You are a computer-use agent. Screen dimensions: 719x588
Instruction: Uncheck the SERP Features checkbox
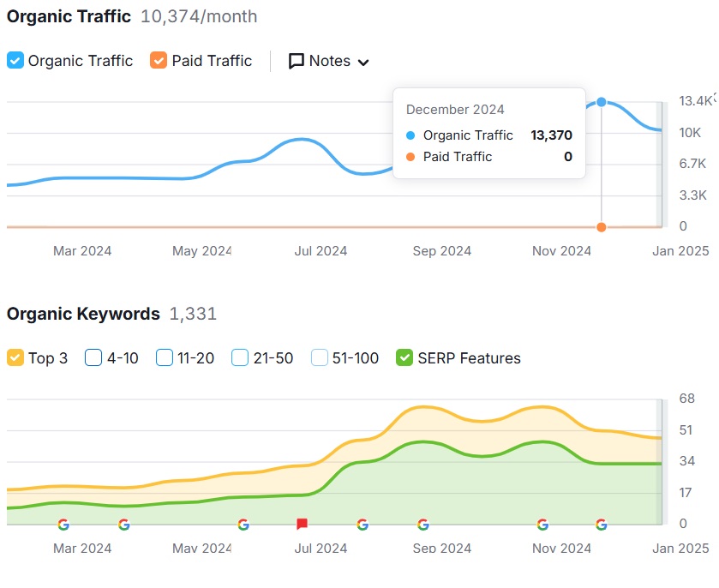pyautogui.click(x=404, y=358)
